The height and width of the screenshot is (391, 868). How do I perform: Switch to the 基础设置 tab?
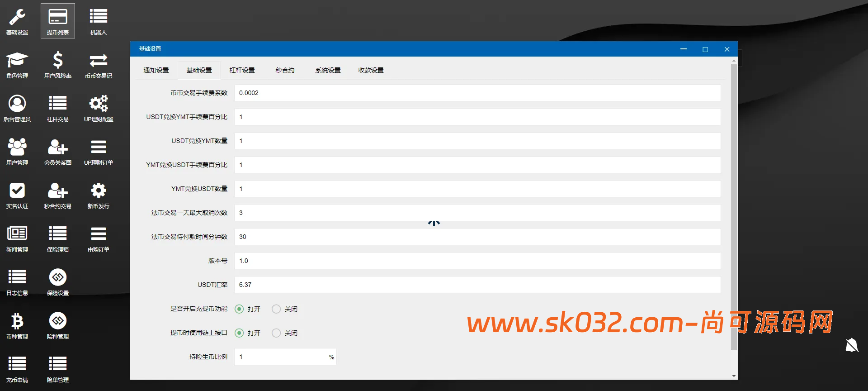click(x=199, y=70)
